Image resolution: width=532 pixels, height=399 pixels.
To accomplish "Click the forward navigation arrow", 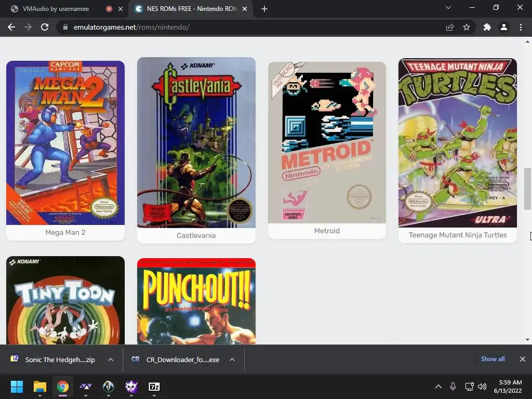I will (28, 27).
